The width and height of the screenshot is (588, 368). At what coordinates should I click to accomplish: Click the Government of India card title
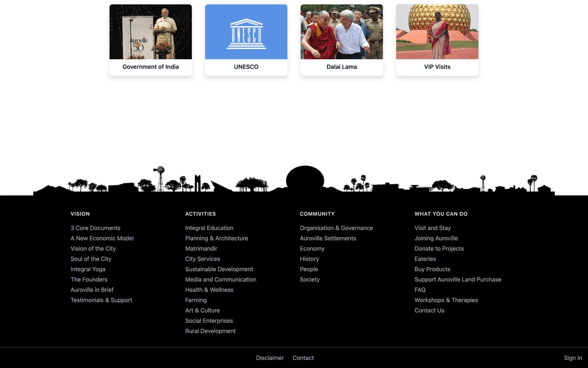(x=151, y=67)
